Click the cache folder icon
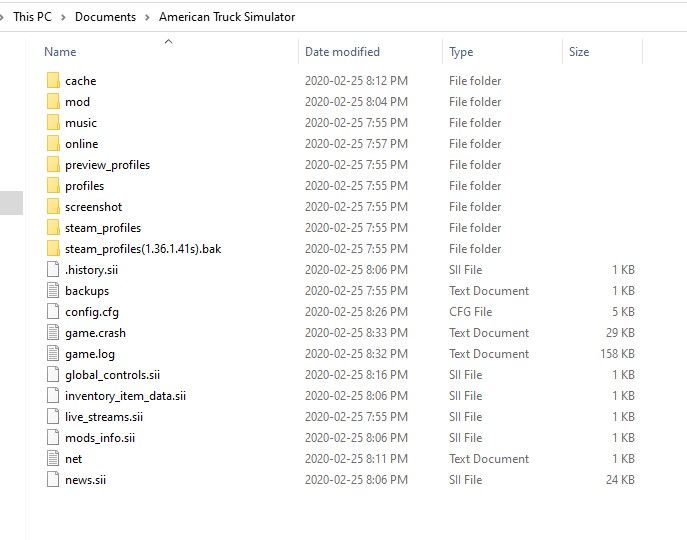Screen dimensions: 687x540 click(x=53, y=81)
